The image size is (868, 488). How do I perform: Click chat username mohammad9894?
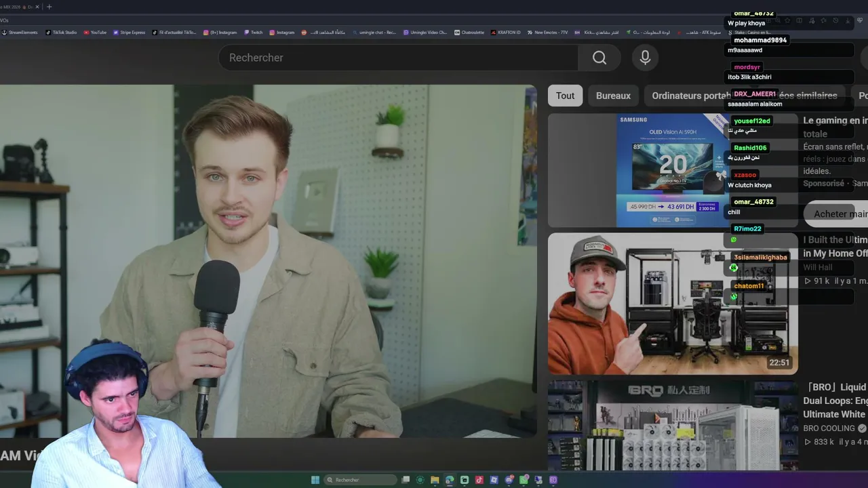760,40
